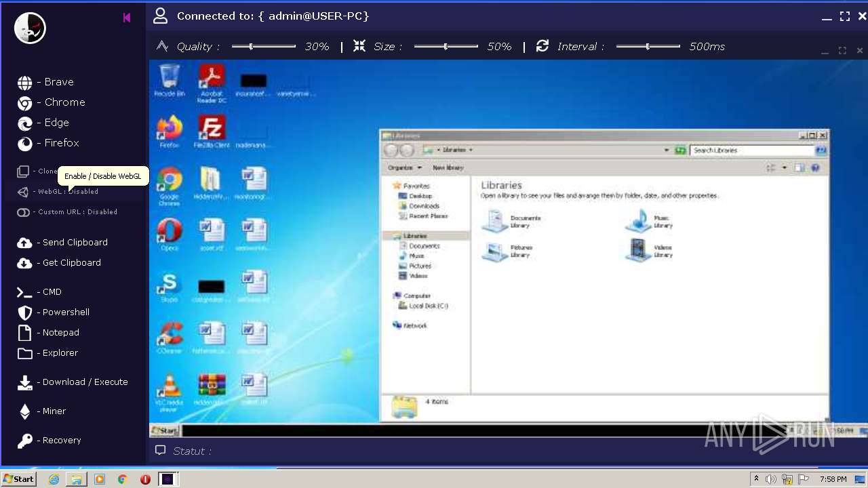Select the Firefox shortcut on remote desktop

coord(169,131)
